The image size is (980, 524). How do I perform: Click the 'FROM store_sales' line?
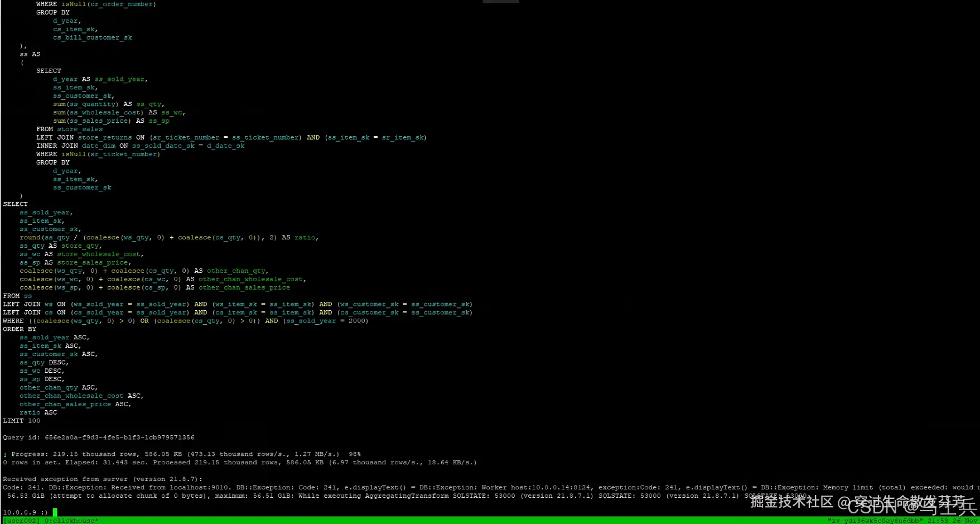[69, 129]
